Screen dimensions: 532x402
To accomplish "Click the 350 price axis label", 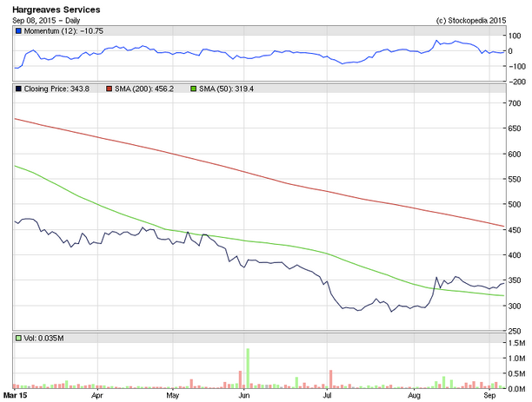I will click(x=515, y=280).
